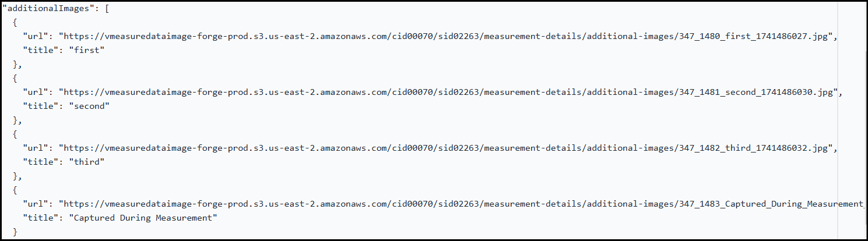Viewport: 868px width, 241px height.
Task: Click the Captured_During_Measurement image URL
Action: (x=461, y=204)
